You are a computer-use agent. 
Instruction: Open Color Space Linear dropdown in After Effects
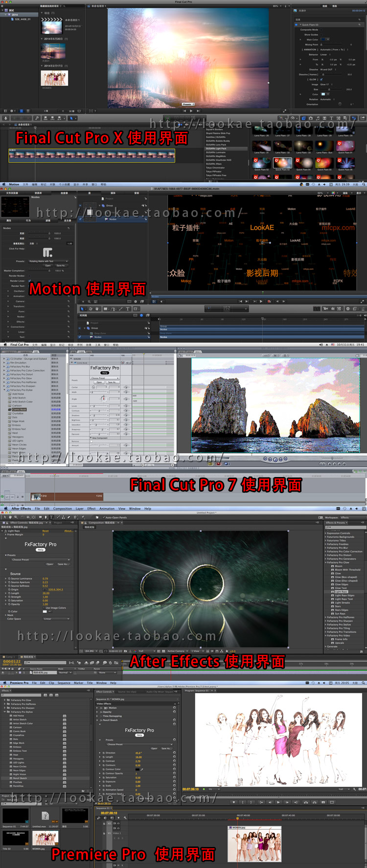click(x=57, y=619)
